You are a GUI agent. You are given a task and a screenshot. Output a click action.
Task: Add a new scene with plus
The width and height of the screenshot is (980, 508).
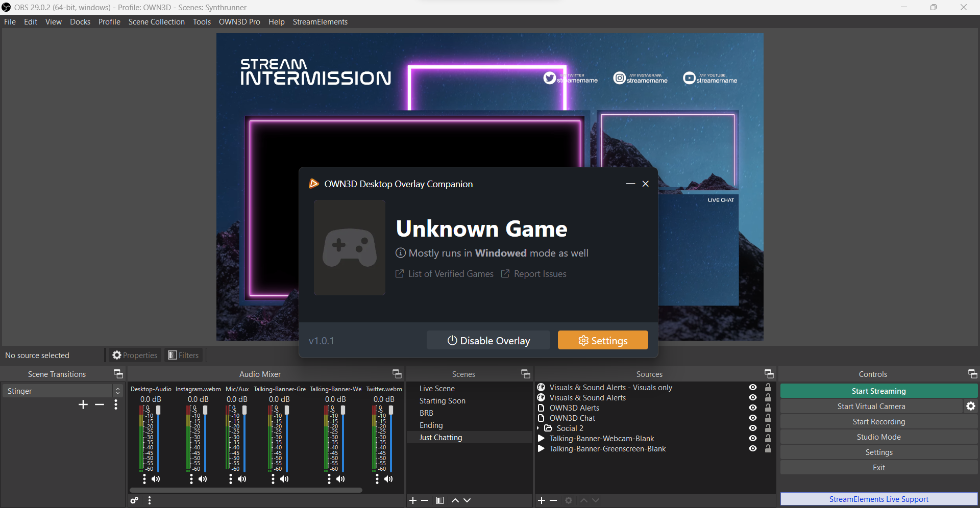pyautogui.click(x=413, y=500)
